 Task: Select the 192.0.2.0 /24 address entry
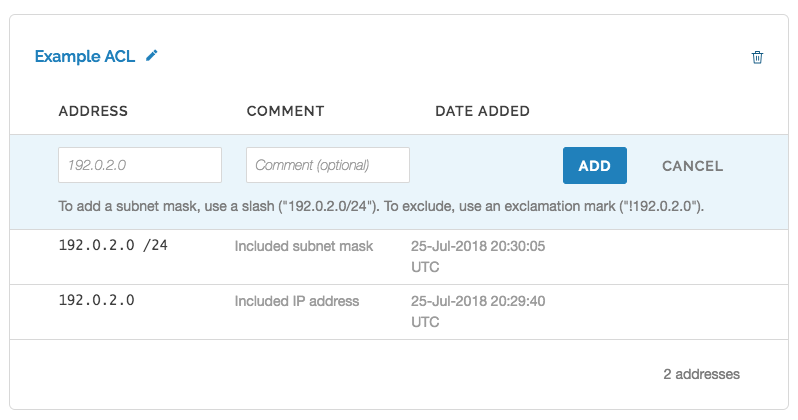point(113,245)
